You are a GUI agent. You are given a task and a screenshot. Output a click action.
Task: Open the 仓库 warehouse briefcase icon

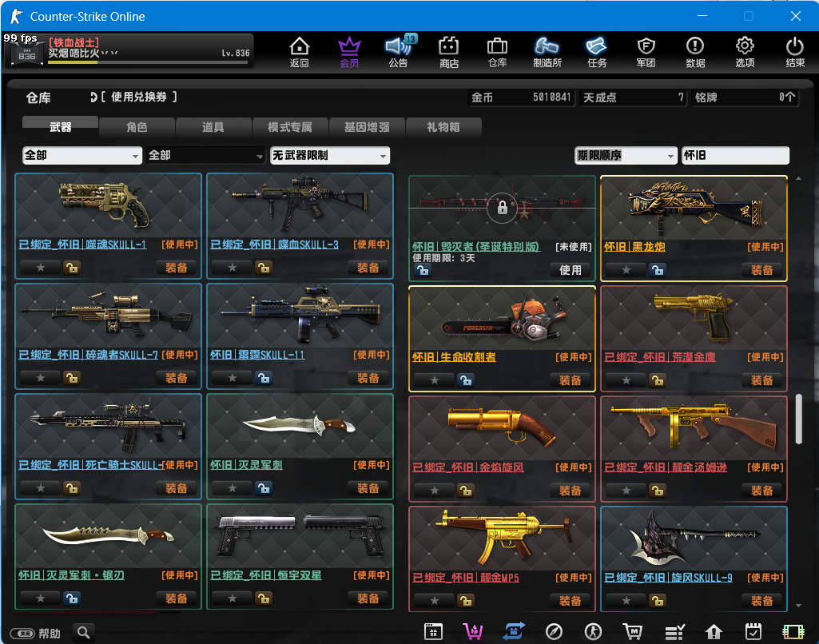pyautogui.click(x=497, y=52)
